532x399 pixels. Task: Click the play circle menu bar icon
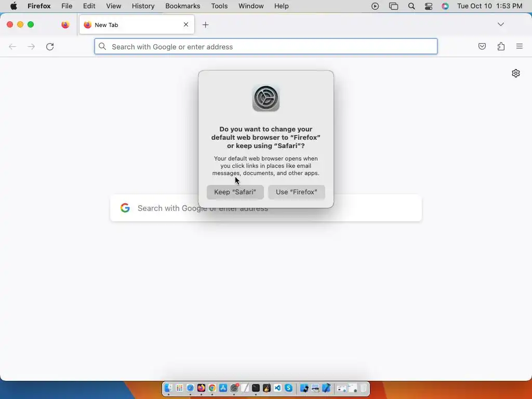click(x=375, y=6)
